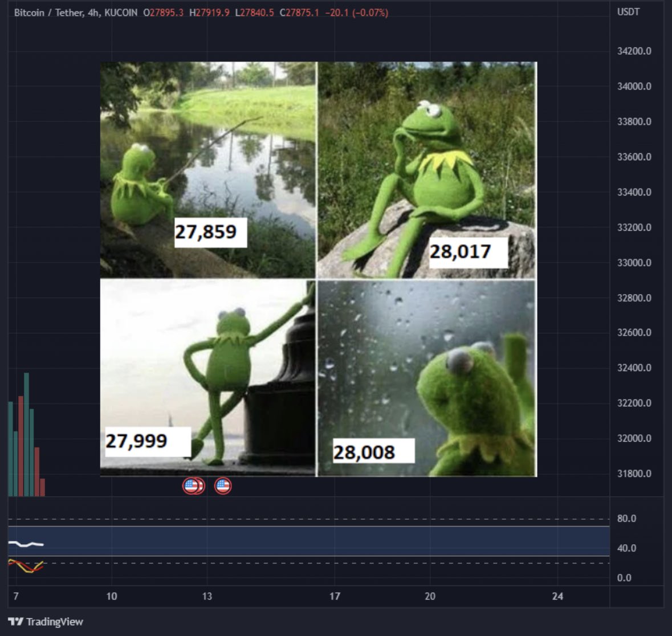The height and width of the screenshot is (636, 672).
Task: Click the close value C27875.1
Action: [300, 13]
